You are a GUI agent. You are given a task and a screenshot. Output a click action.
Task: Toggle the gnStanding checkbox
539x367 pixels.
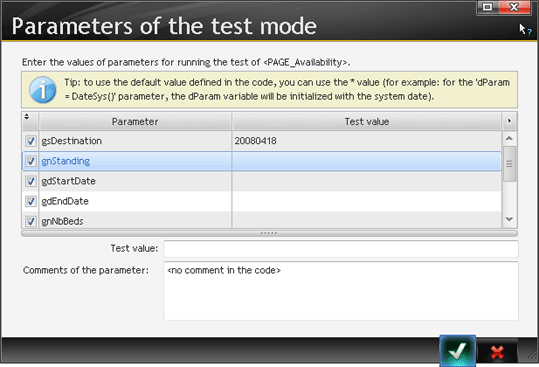31,161
